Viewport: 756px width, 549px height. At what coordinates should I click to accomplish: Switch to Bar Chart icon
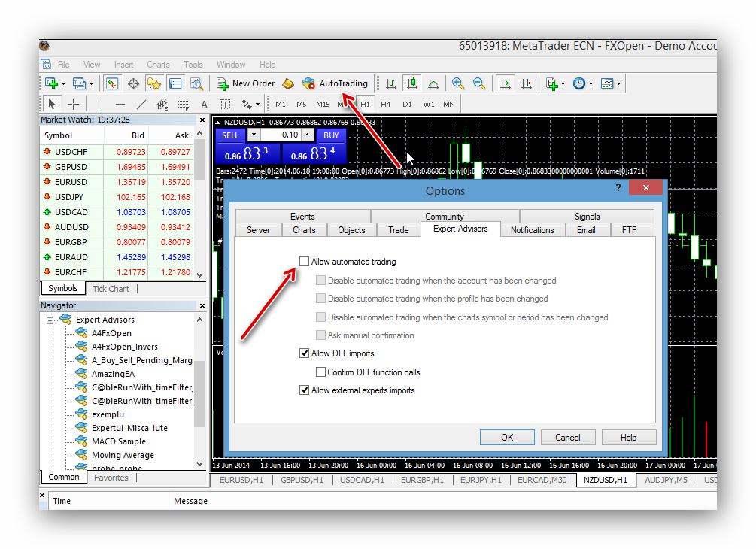click(391, 84)
